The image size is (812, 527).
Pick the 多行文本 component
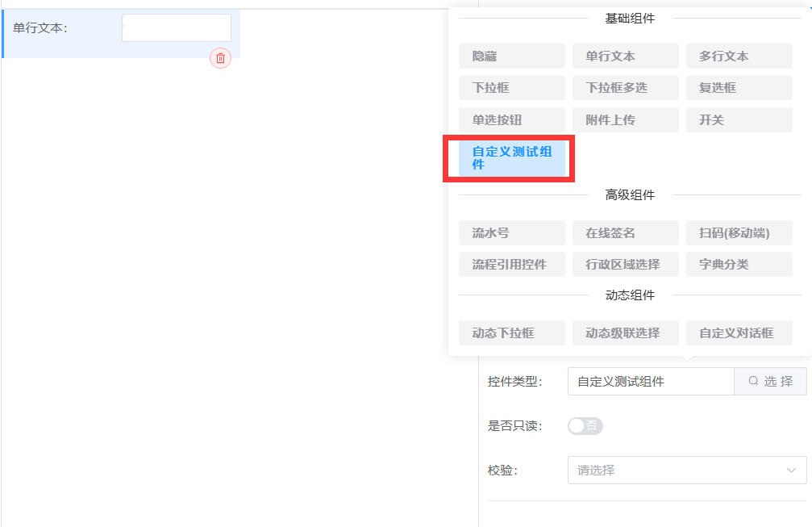coord(739,56)
